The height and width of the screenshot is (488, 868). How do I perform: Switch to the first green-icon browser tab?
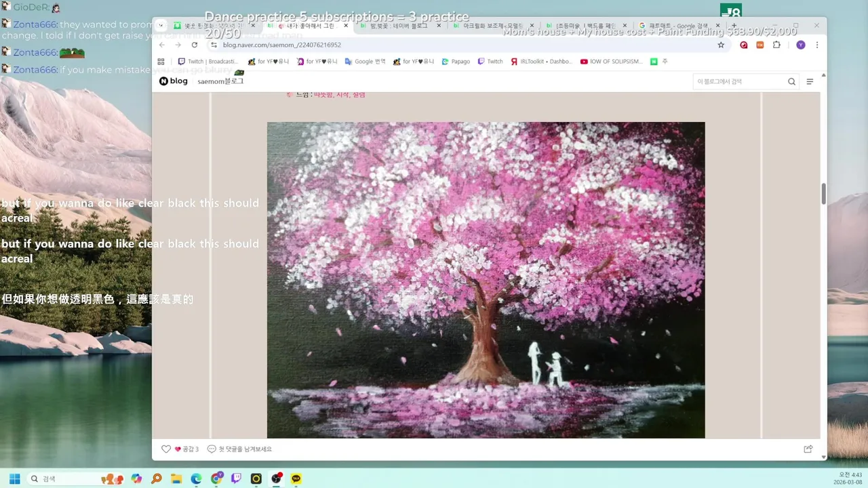click(x=214, y=26)
